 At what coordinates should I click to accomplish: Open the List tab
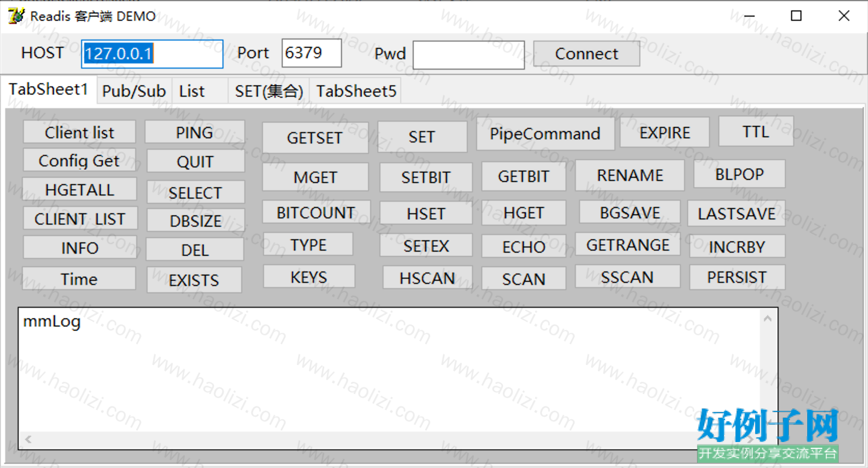(x=200, y=91)
